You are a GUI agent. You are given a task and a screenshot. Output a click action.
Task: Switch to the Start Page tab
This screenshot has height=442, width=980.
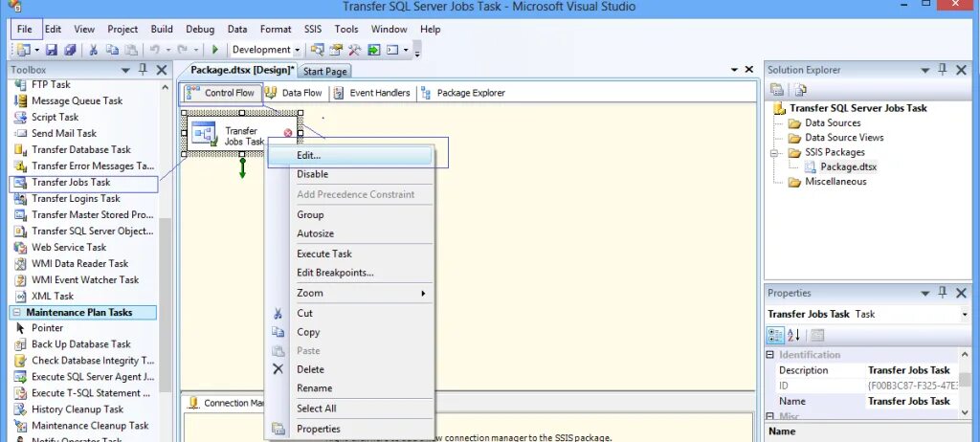pyautogui.click(x=324, y=71)
